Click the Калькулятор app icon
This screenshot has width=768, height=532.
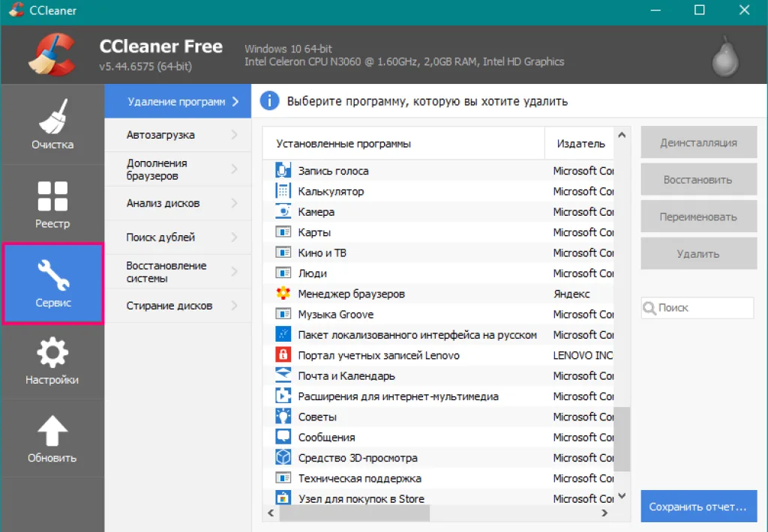coord(283,191)
